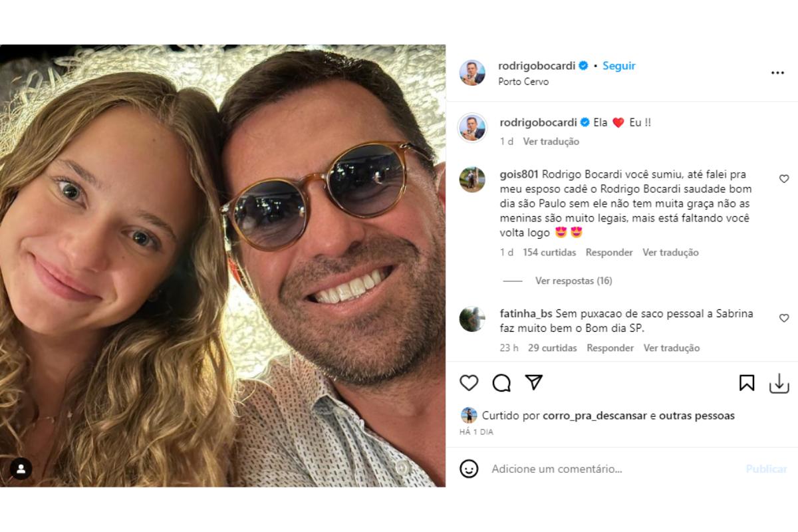Open the emoji picker in the comment box
This screenshot has height=532, width=798.
(469, 469)
